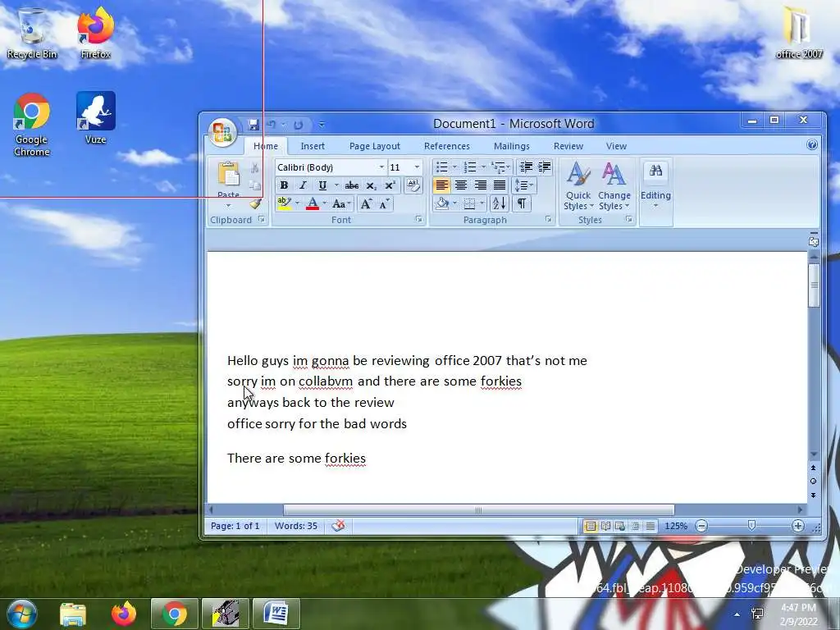The image size is (840, 630).
Task: Switch to the Page Layout tab
Action: tap(374, 146)
